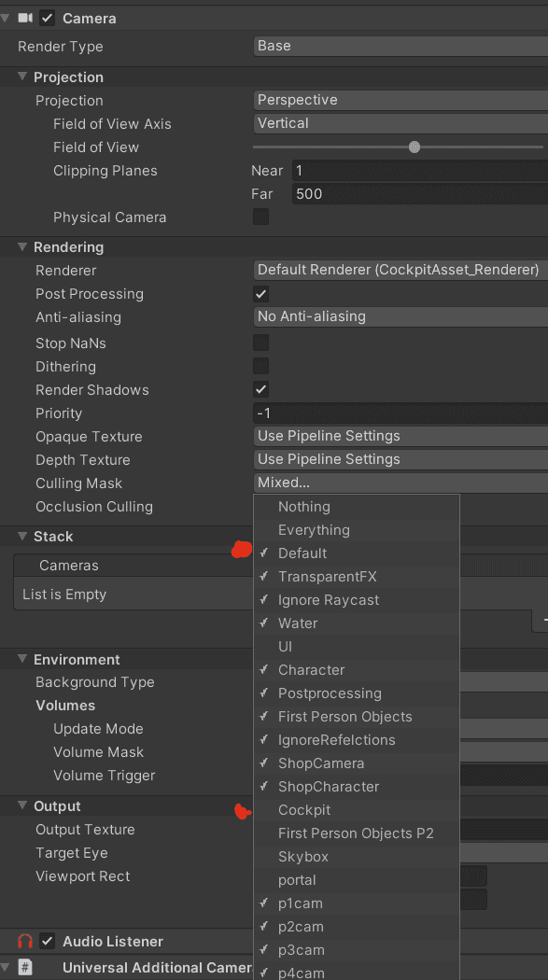This screenshot has height=980, width=548.
Task: Click the Audio Listener headphones icon
Action: pyautogui.click(x=25, y=941)
